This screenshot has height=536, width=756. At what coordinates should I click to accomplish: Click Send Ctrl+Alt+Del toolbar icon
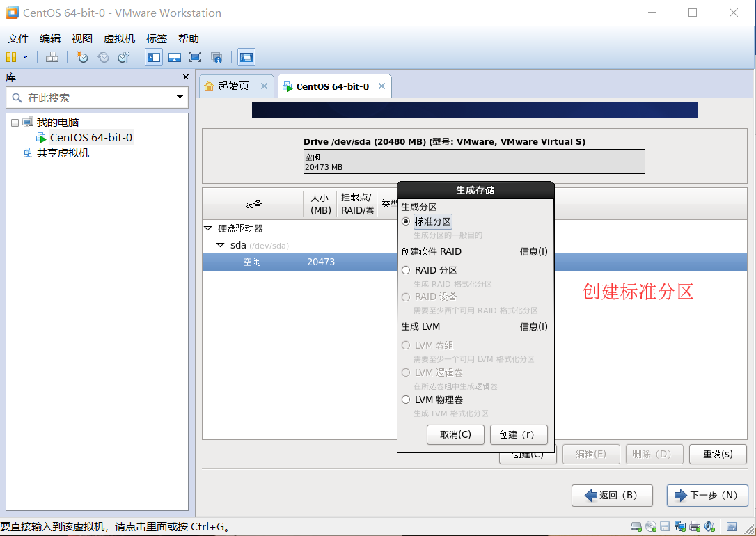[x=52, y=57]
